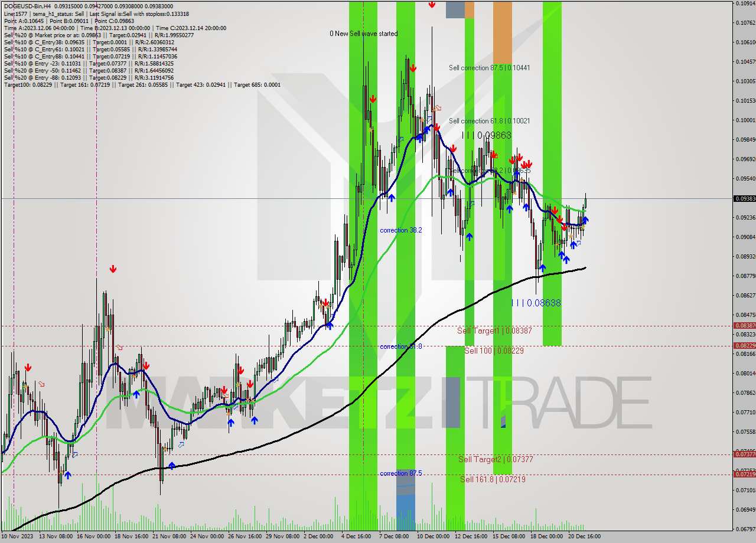This screenshot has width=756, height=543.
Task: Click the 'Sell %20 @ Entry -88' line
Action: pyautogui.click(x=89, y=77)
